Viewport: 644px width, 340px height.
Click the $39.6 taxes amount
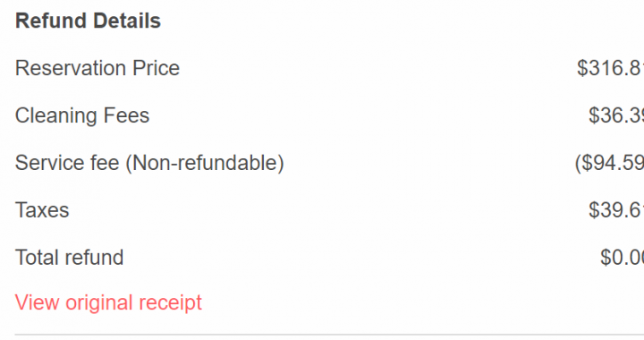[616, 210]
